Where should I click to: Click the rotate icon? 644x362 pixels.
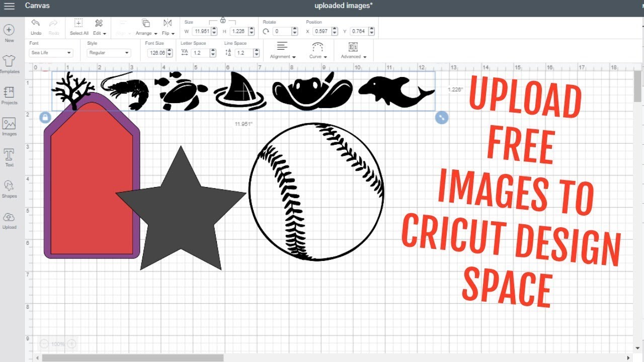(x=266, y=31)
